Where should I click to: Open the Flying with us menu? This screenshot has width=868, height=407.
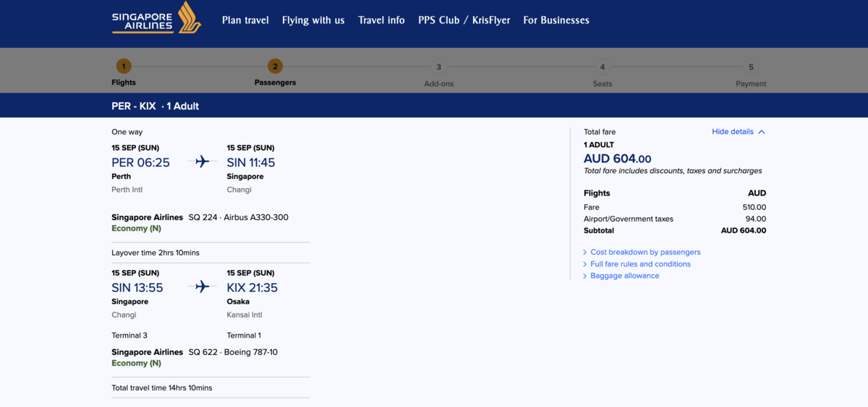(313, 20)
